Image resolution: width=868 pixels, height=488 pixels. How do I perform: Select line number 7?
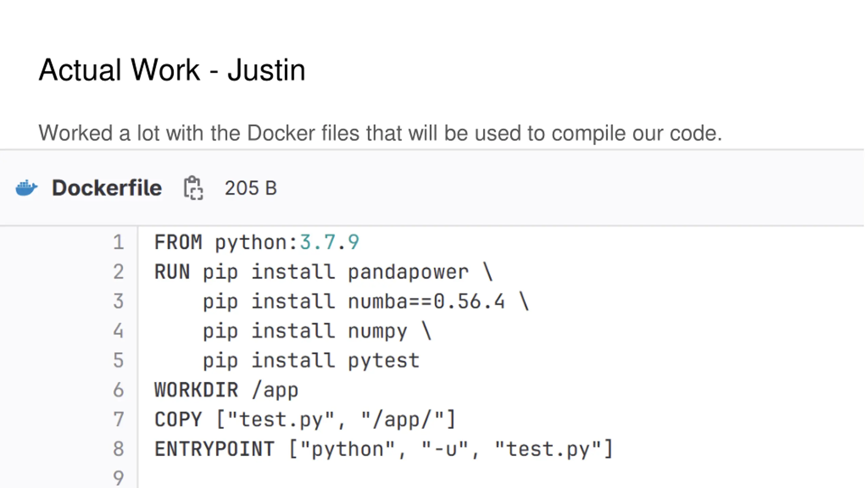point(118,419)
